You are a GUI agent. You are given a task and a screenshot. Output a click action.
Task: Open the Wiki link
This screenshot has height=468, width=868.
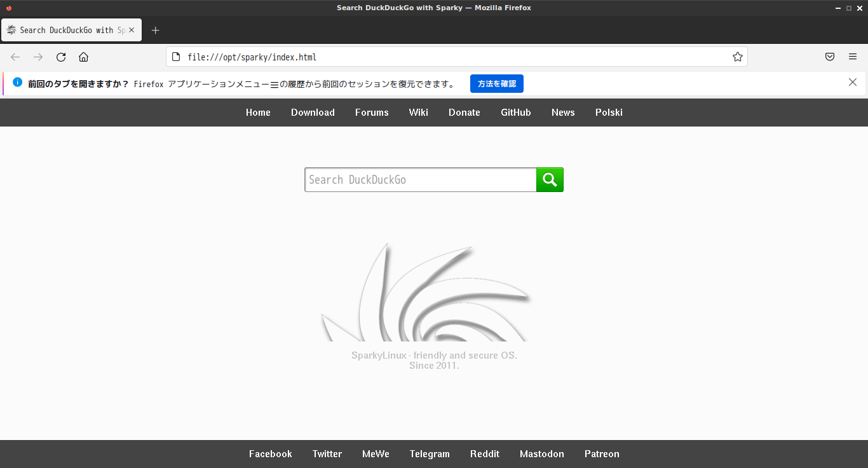click(x=419, y=113)
